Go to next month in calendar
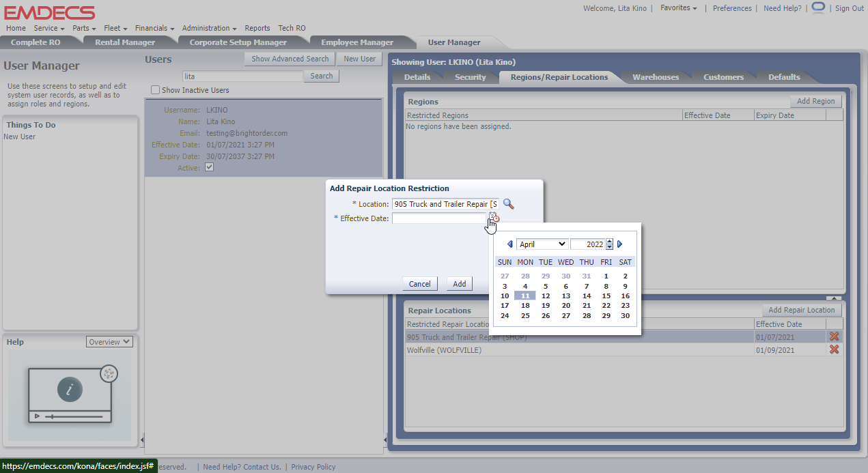Screen dimensions: 868x473 coord(620,244)
